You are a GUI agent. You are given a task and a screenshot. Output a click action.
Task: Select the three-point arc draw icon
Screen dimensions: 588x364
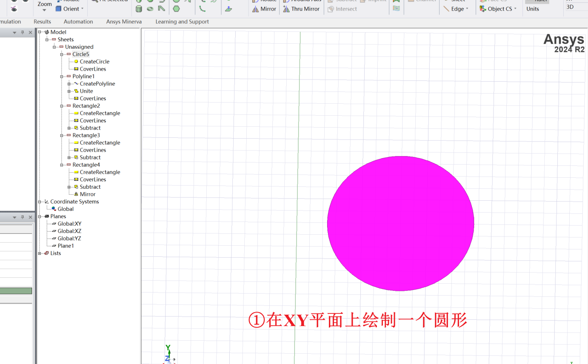pos(203,9)
